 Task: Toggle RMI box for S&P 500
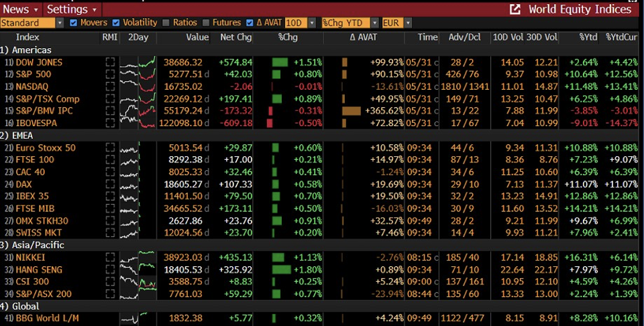pyautogui.click(x=109, y=74)
